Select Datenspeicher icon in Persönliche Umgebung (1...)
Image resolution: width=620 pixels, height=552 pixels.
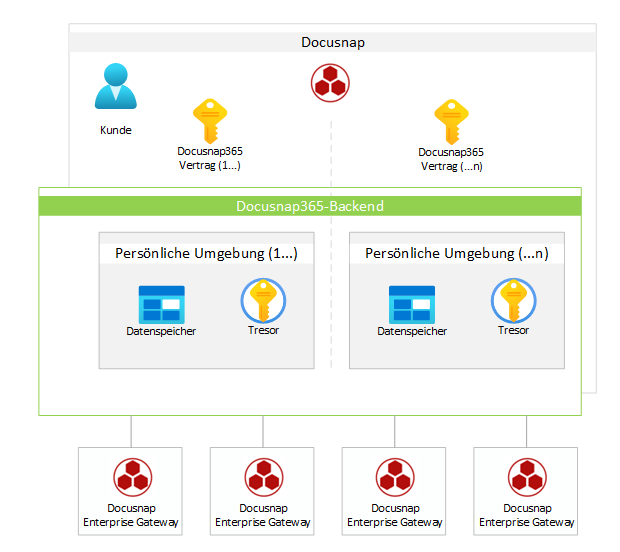pos(162,304)
